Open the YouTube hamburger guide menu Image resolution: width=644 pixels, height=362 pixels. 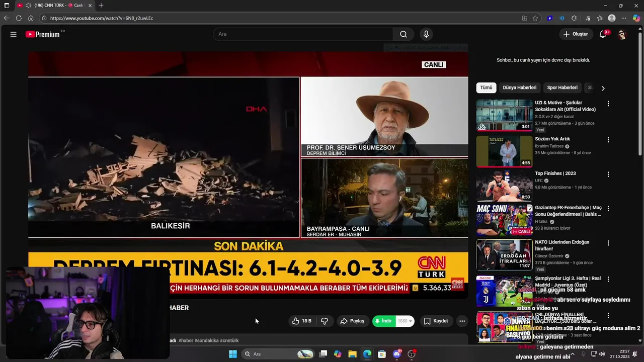[x=14, y=34]
